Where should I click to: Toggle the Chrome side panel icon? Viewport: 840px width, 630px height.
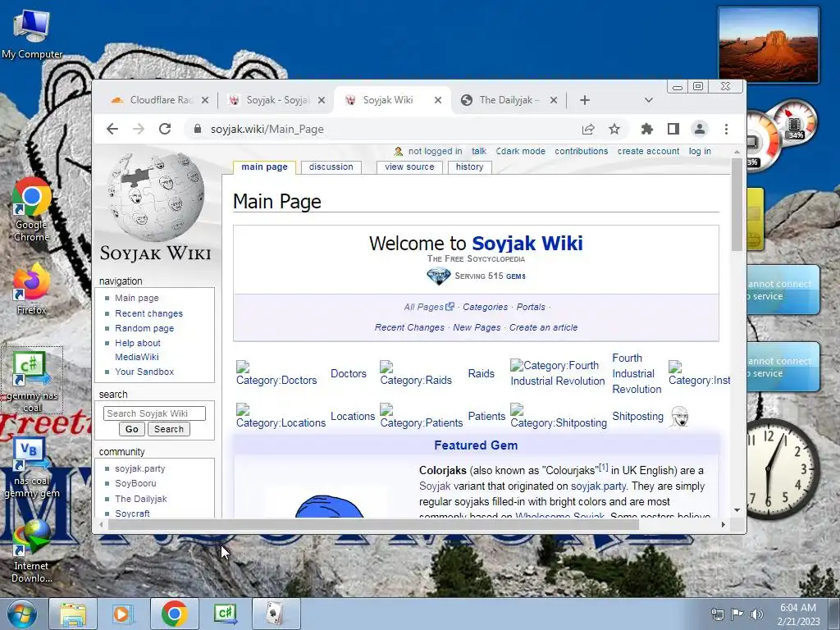pos(673,129)
